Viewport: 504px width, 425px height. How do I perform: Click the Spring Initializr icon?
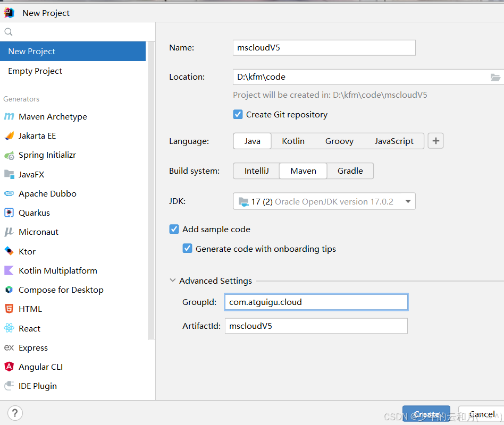(x=9, y=155)
